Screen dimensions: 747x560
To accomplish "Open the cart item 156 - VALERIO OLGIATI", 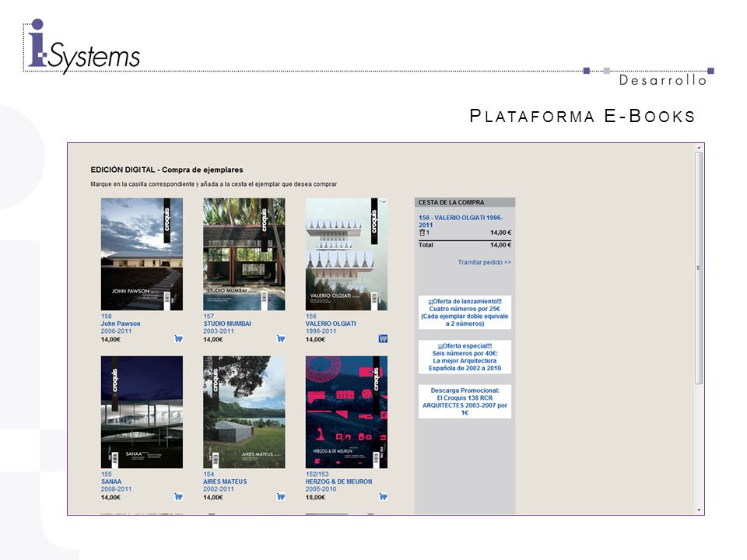I will [461, 221].
